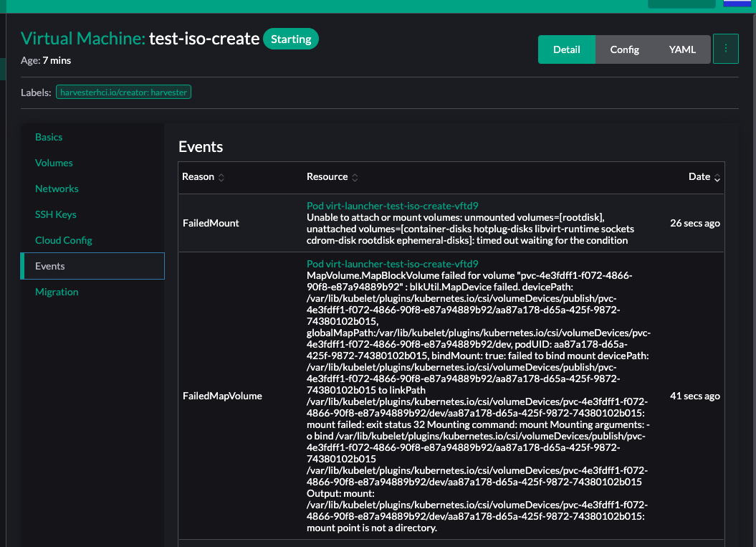Click the MapVolume.MapBlockVolume failed message
This screenshot has width=756, height=547.
(478, 401)
